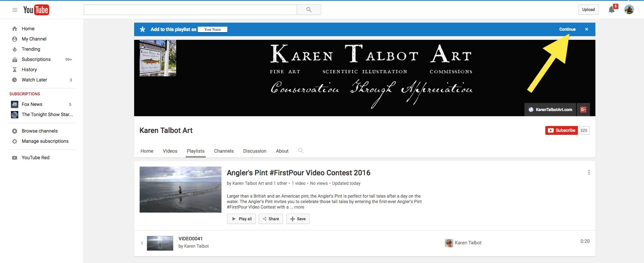Click the Tonight Show channel icon
The image size is (644, 263).
click(15, 115)
